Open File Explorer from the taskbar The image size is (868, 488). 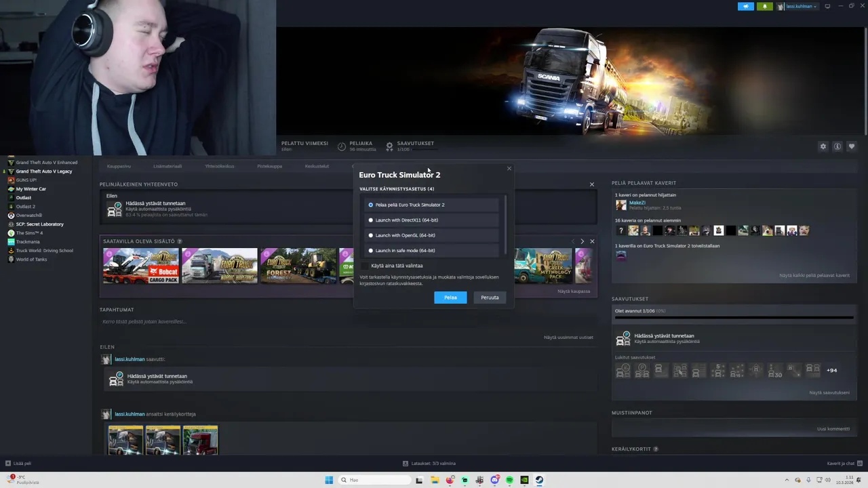pyautogui.click(x=435, y=480)
